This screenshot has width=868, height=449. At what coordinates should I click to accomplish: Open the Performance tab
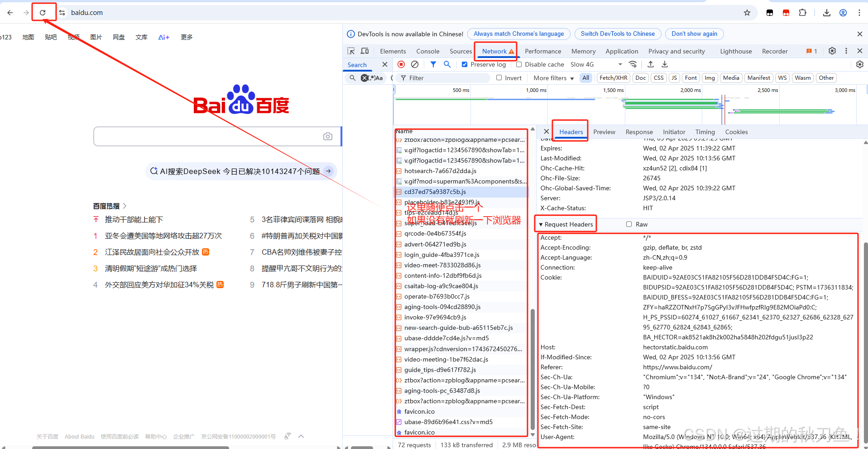click(543, 51)
